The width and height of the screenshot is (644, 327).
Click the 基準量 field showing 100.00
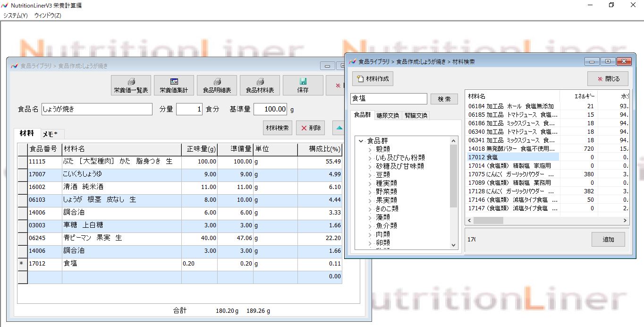click(x=271, y=109)
